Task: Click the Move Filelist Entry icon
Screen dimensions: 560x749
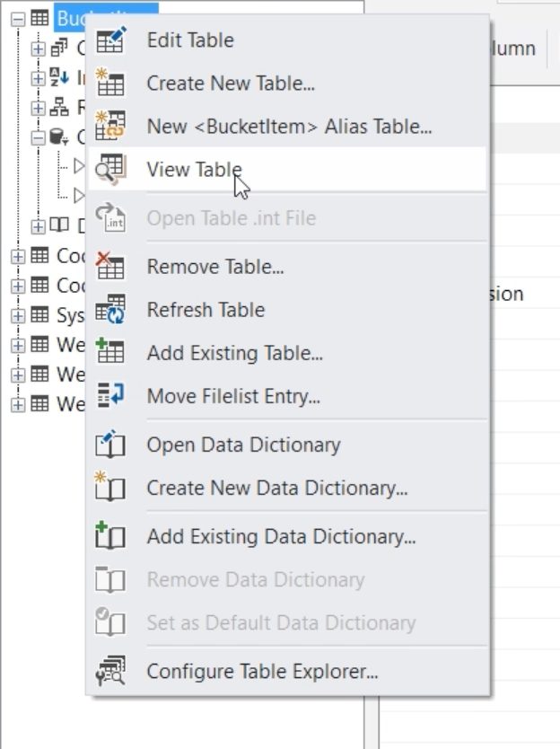Action: [x=110, y=396]
